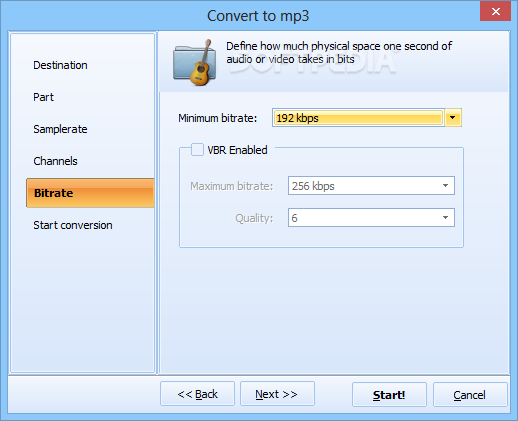Click the Next >> button
The image size is (518, 421).
(277, 394)
